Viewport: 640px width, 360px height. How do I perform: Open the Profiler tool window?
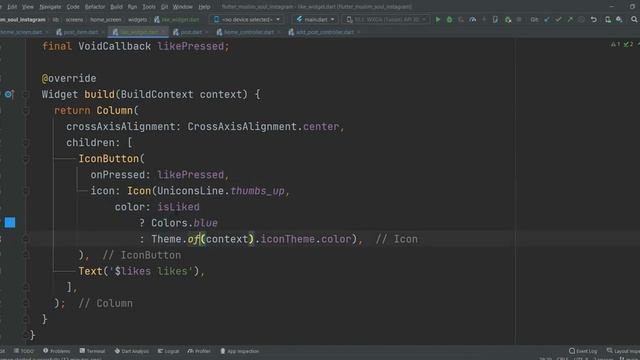[x=199, y=351]
